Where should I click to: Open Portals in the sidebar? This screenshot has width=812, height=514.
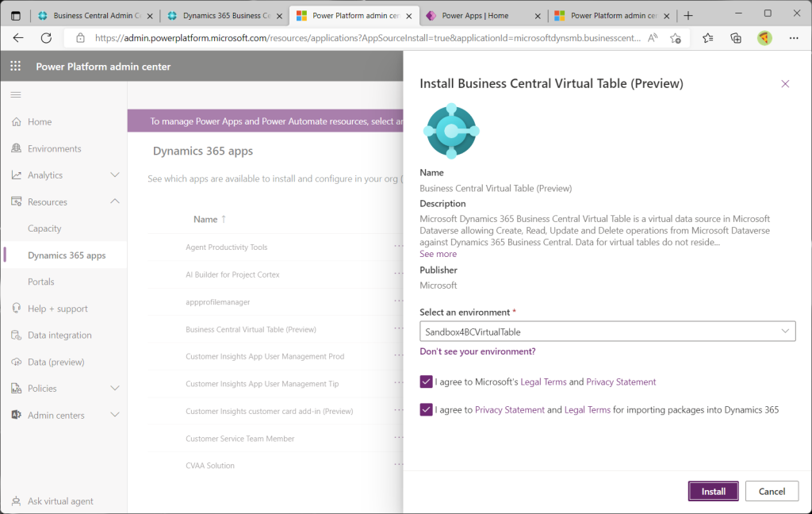41,282
